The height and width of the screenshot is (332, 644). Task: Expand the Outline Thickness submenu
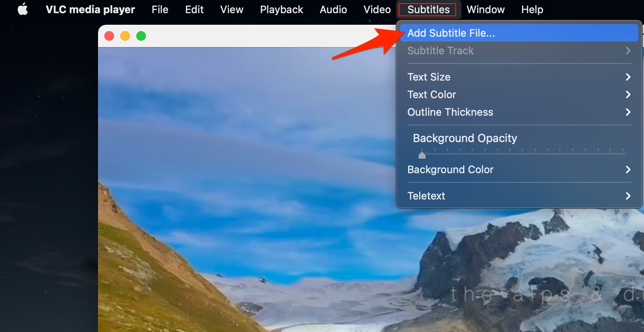[519, 112]
